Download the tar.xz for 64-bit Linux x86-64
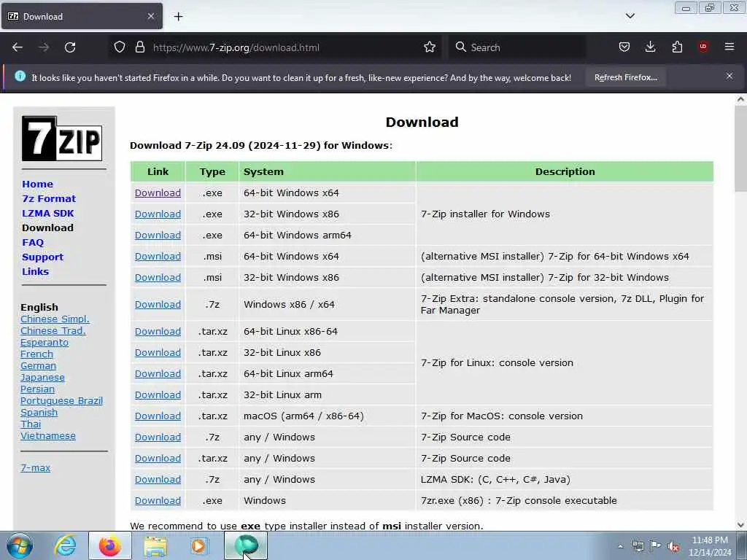 tap(158, 332)
